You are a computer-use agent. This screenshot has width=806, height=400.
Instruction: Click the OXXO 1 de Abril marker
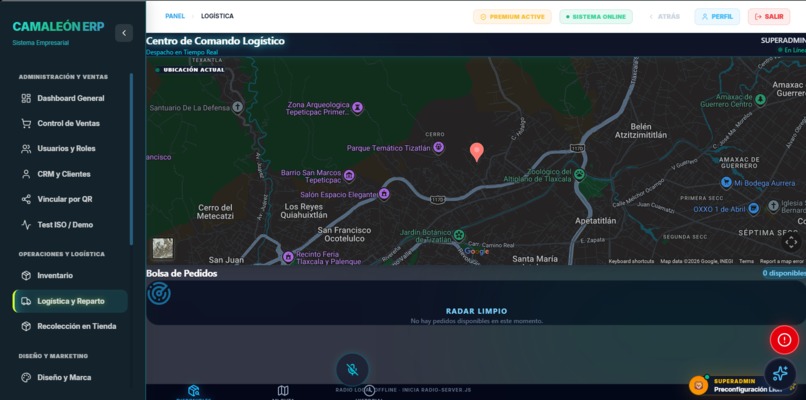click(x=753, y=208)
